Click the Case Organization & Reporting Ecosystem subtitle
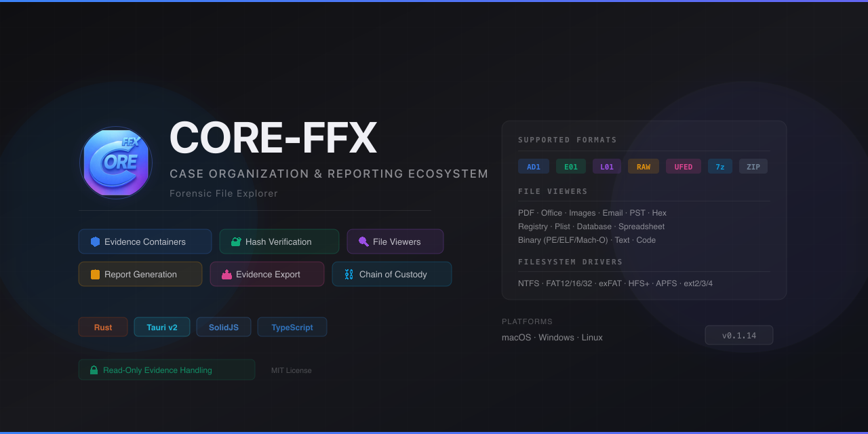868x434 pixels. click(329, 174)
